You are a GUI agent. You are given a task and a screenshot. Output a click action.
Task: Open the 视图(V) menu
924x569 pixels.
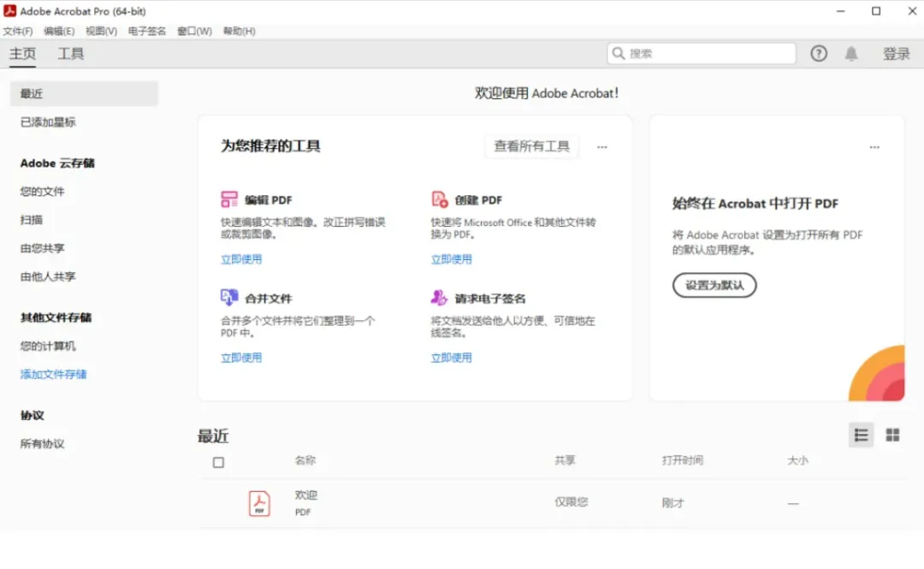101,31
